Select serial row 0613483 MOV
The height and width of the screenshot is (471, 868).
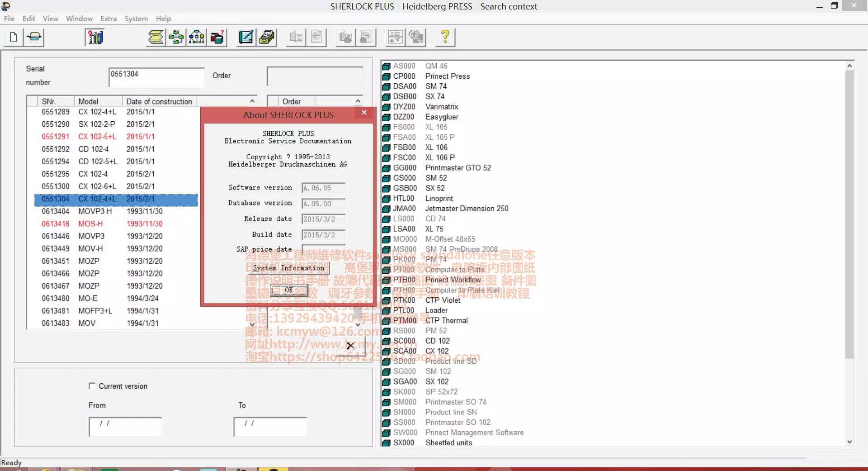pyautogui.click(x=116, y=323)
